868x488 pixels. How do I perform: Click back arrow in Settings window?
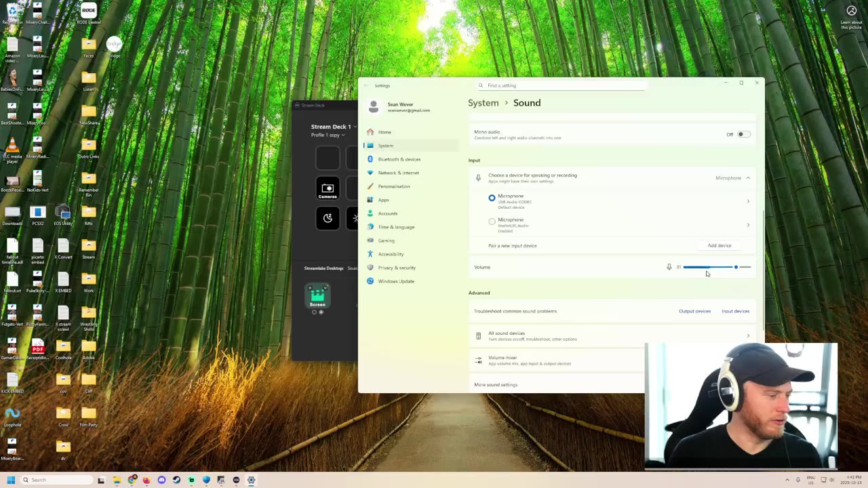tap(366, 85)
